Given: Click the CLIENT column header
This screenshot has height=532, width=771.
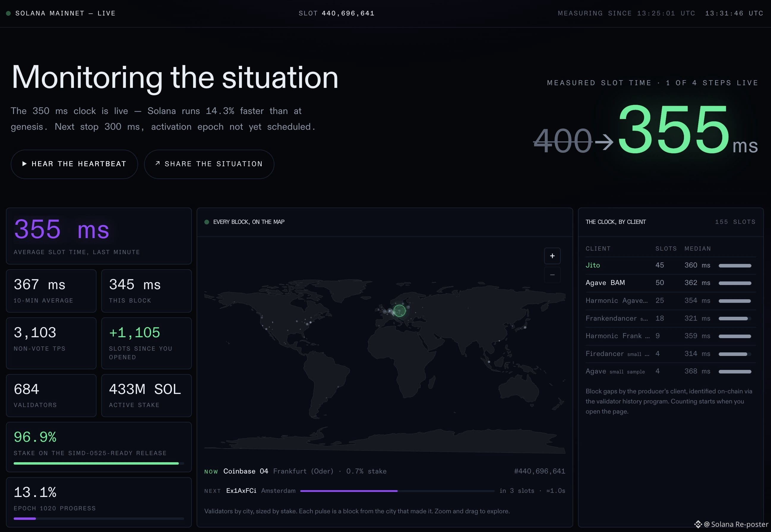Looking at the screenshot, I should 598,249.
